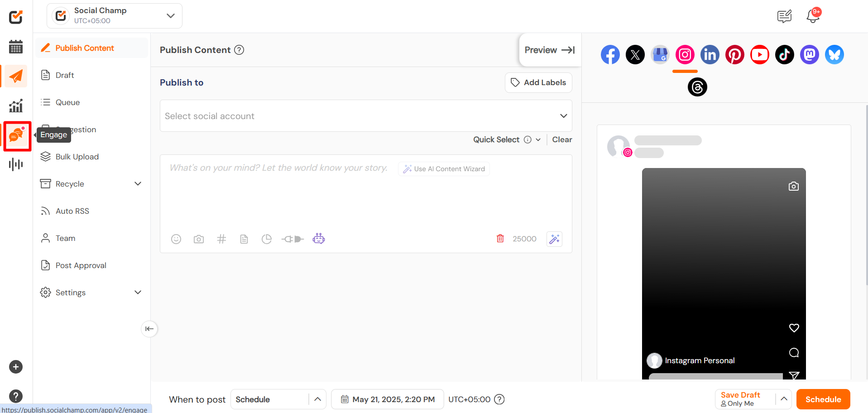The image size is (868, 413).
Task: Open the hashtag manager icon
Action: point(221,239)
